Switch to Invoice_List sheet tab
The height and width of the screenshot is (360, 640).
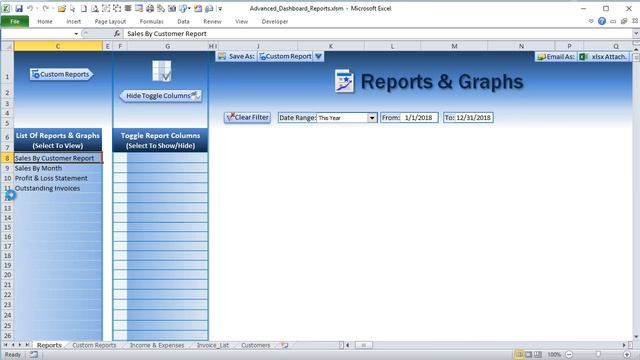click(x=213, y=345)
